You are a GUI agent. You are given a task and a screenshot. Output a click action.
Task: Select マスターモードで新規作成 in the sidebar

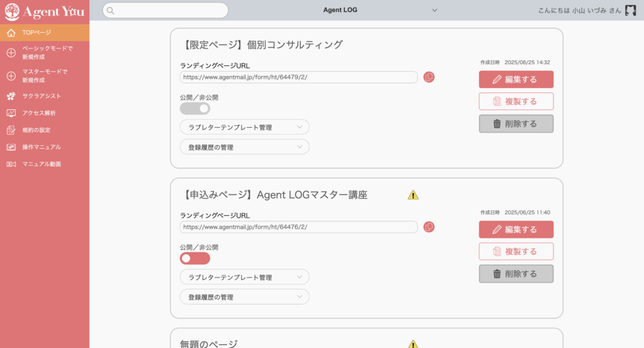click(45, 76)
